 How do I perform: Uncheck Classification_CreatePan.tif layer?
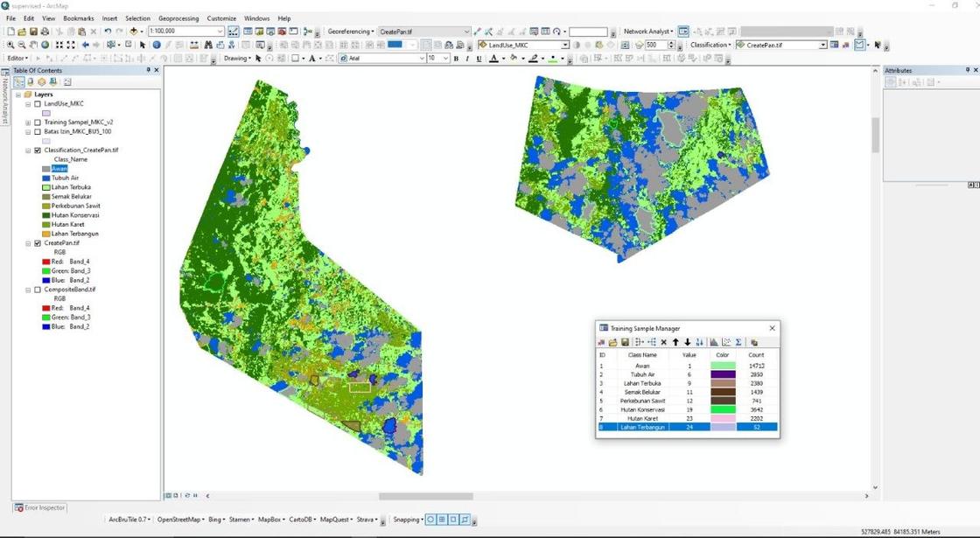tap(38, 150)
